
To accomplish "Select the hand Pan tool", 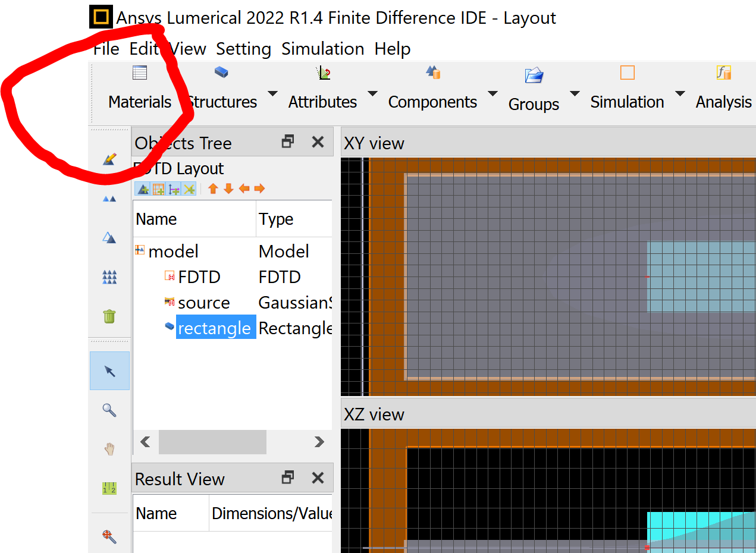I will tap(109, 449).
